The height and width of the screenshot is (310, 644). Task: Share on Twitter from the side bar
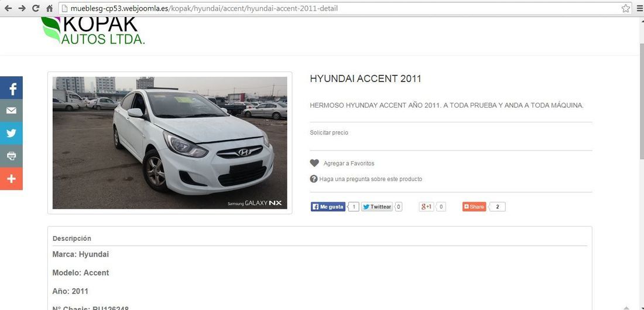tap(11, 133)
